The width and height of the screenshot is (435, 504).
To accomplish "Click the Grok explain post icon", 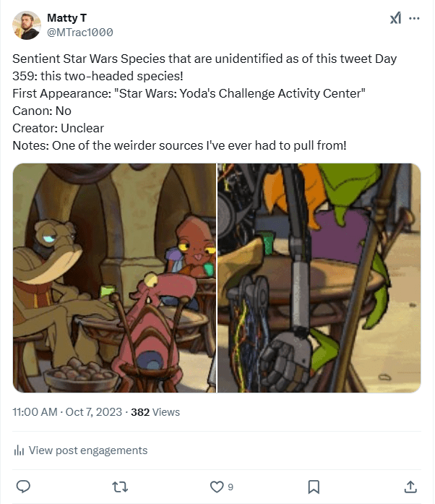I will (395, 18).
